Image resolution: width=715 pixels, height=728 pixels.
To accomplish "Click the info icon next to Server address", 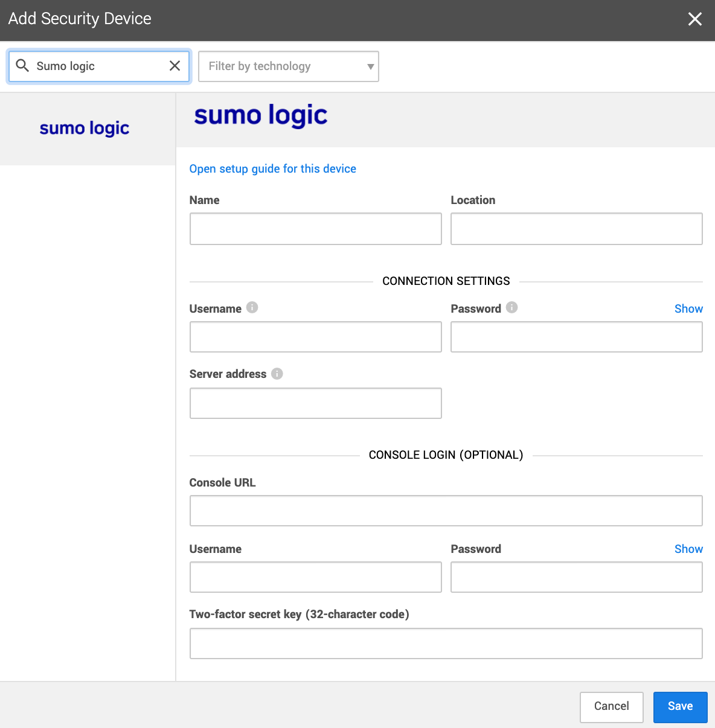I will (x=277, y=374).
